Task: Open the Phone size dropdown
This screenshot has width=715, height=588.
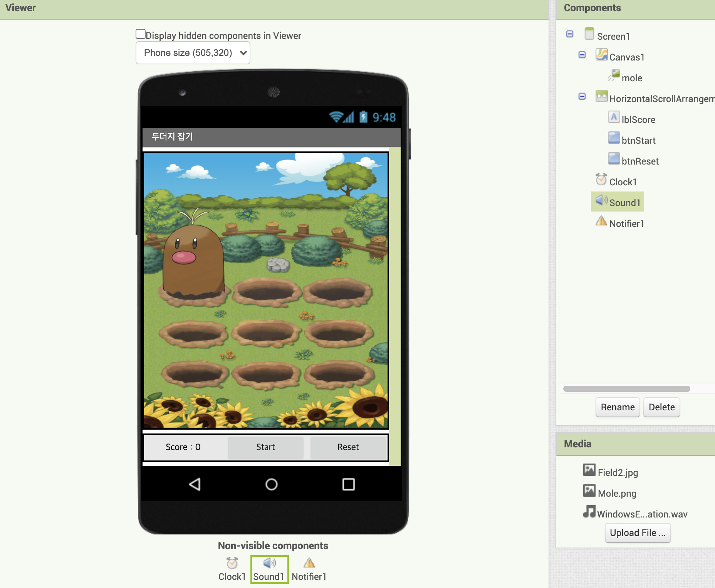Action: [193, 53]
